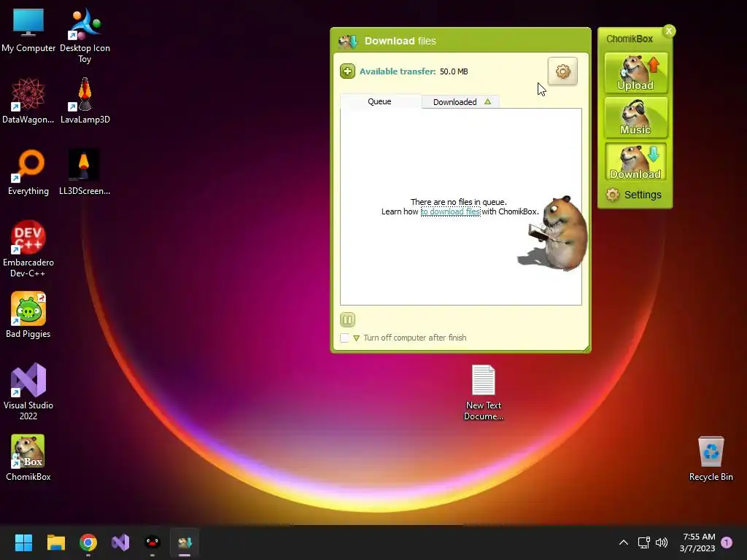Click the Pingu penguin taskbar icon
747x560 pixels.
point(152,542)
